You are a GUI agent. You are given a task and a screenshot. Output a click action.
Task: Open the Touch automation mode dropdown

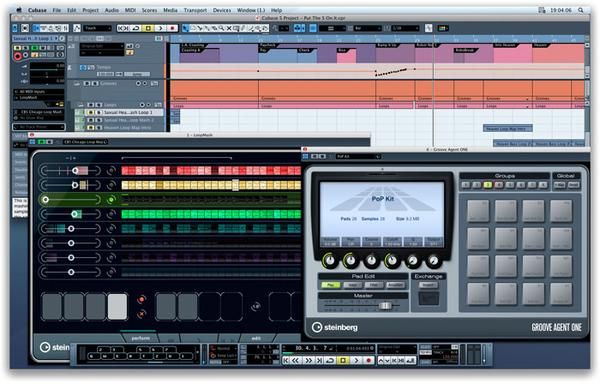coord(98,28)
